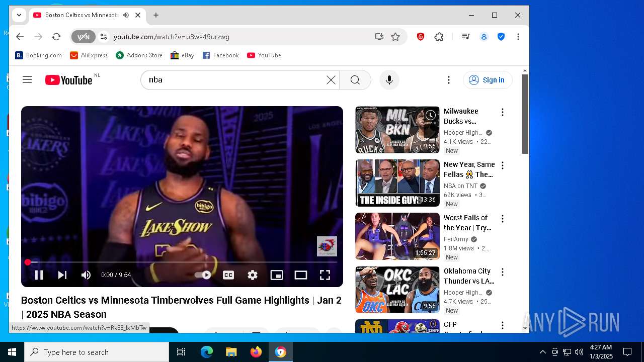644x362 pixels.
Task: Clear the nba search text
Action: (331, 80)
